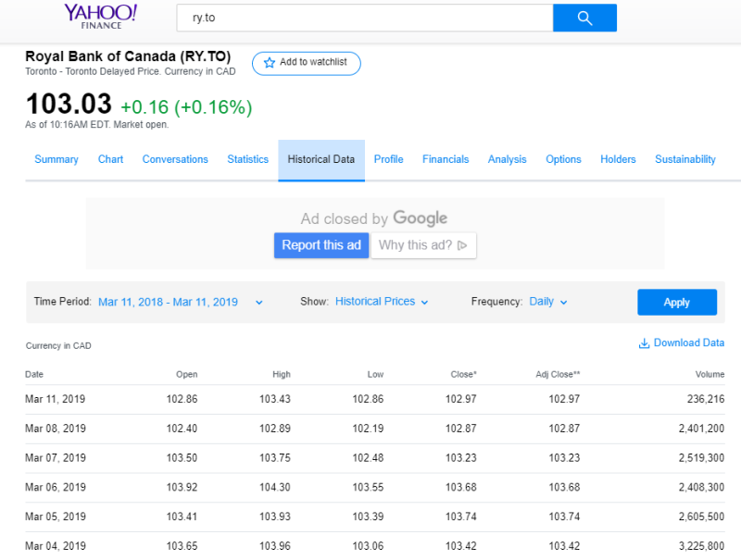
Task: Click the search field containing ry.to
Action: (364, 18)
